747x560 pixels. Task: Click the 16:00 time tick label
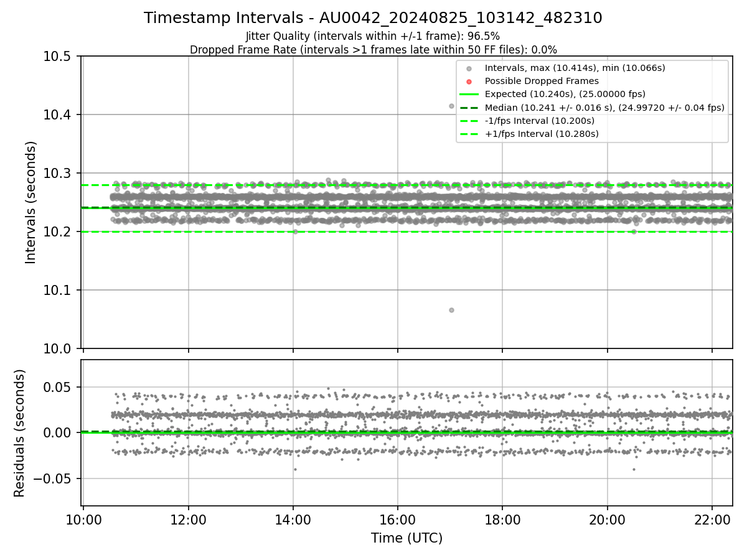click(x=398, y=519)
